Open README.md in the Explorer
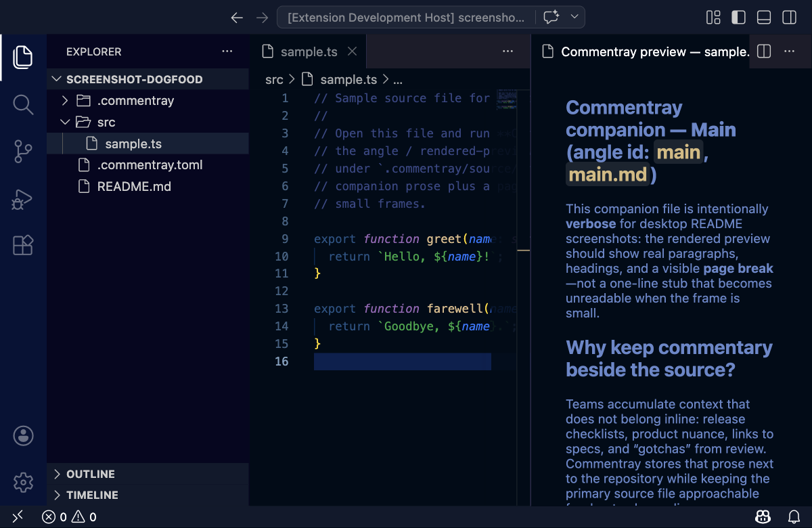 pyautogui.click(x=148, y=187)
